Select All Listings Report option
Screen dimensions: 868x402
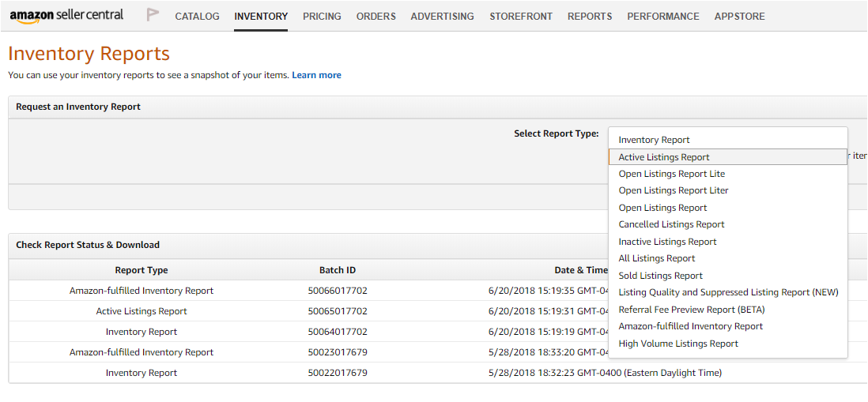(728, 258)
